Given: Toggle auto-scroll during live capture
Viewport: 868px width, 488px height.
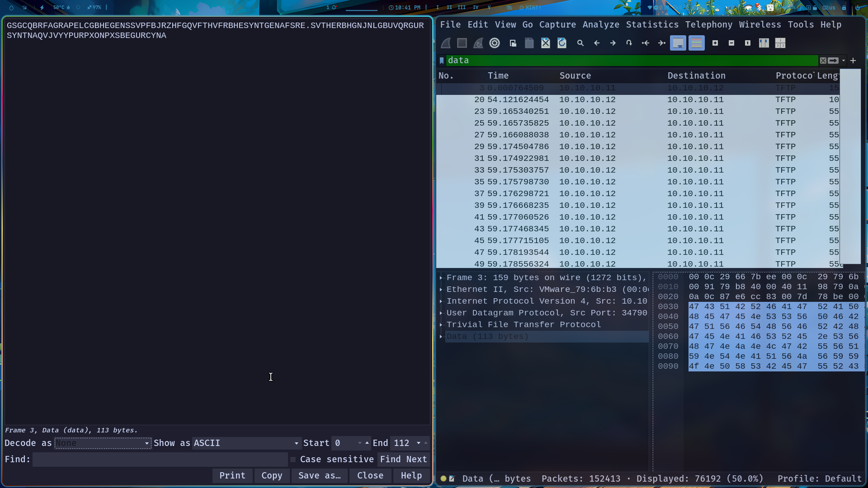Looking at the screenshot, I should point(678,43).
